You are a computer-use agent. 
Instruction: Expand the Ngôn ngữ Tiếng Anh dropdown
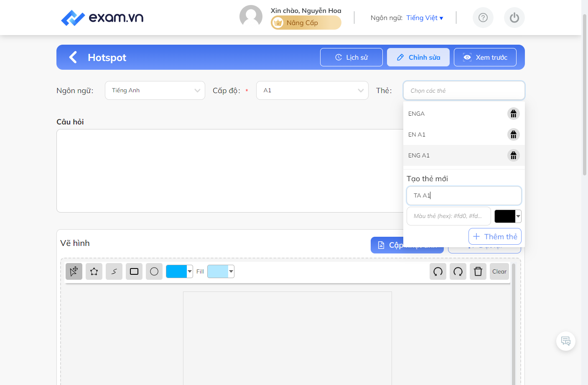(x=155, y=91)
